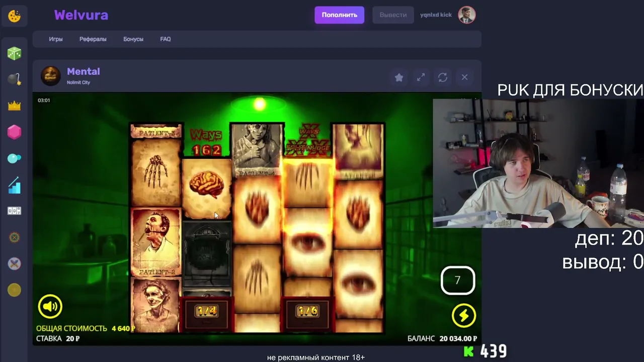The height and width of the screenshot is (362, 644).
Task: Click the autoplay counter showing 7
Action: coord(458,281)
